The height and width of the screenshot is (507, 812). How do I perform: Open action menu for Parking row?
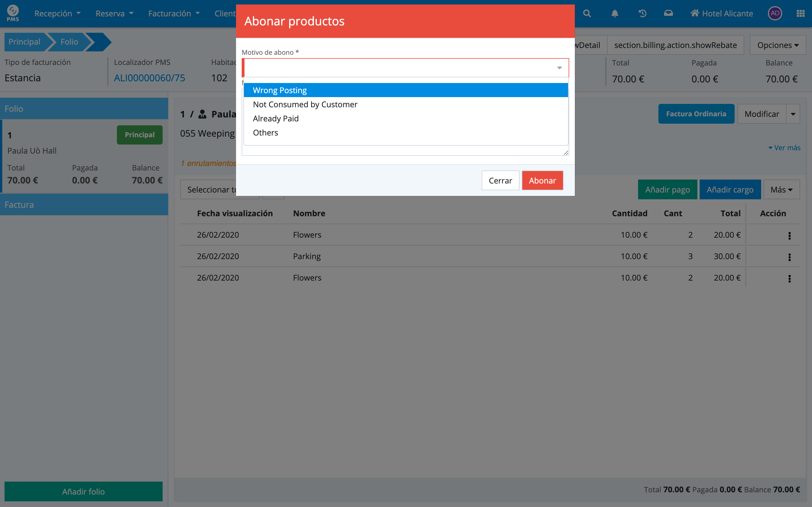pyautogui.click(x=789, y=257)
